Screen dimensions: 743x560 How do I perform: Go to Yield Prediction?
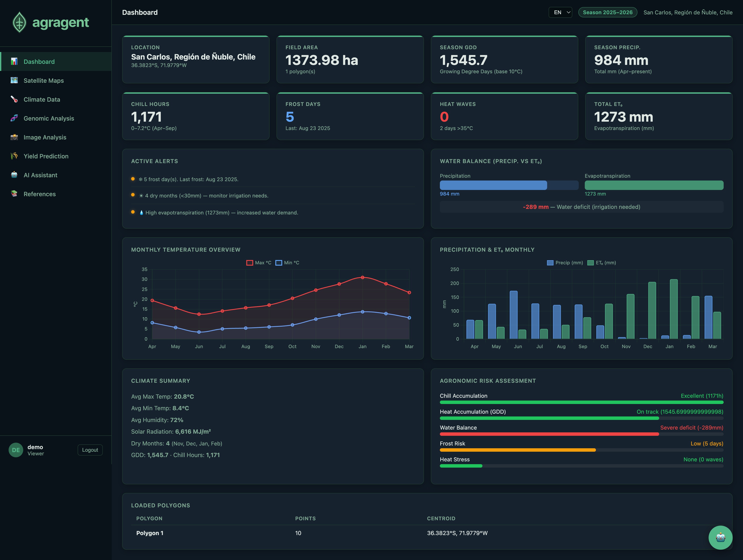(x=46, y=156)
